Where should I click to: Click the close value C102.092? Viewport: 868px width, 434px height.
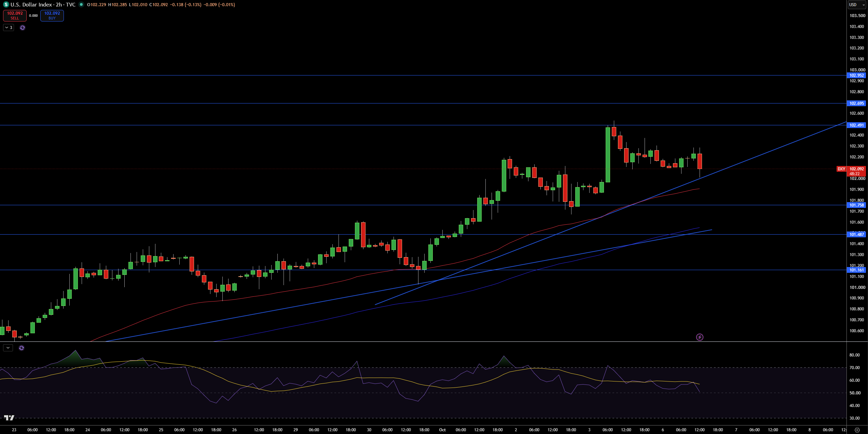tap(159, 5)
